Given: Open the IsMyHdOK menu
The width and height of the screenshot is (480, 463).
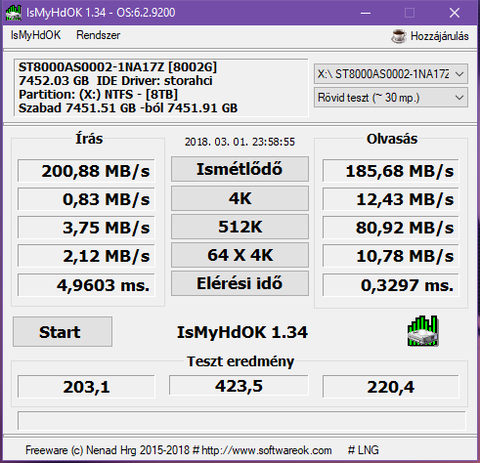Looking at the screenshot, I should [36, 35].
